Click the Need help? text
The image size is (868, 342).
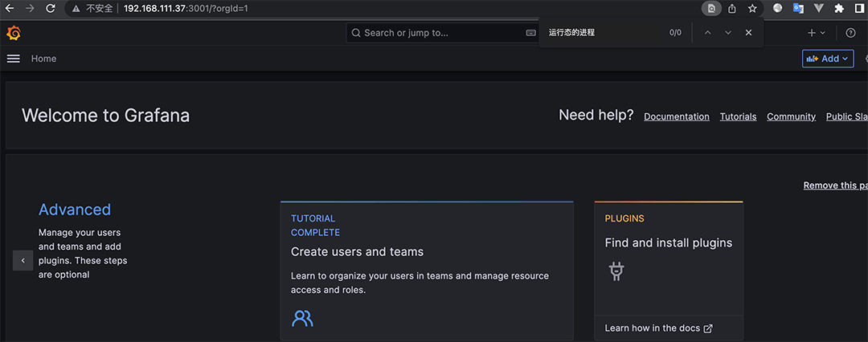tap(596, 115)
